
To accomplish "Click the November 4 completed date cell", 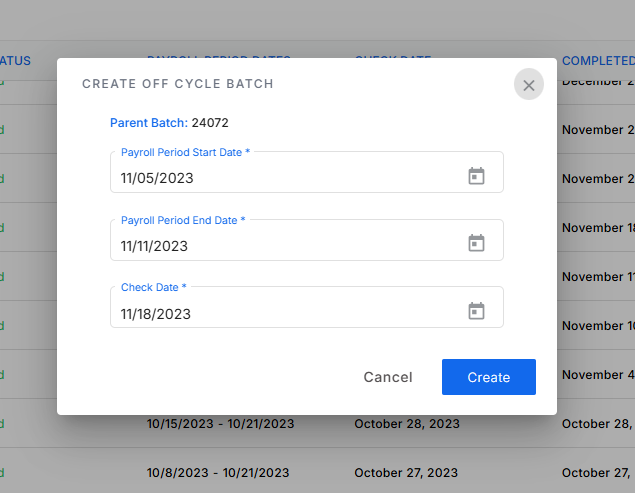I will point(598,375).
